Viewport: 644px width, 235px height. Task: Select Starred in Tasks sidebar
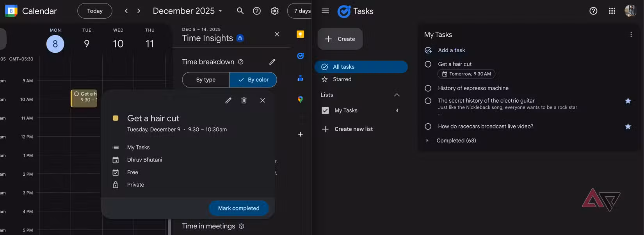pyautogui.click(x=342, y=79)
